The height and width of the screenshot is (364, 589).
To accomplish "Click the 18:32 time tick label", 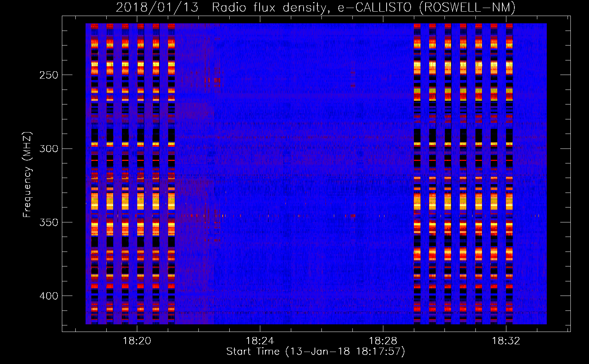I will [506, 341].
